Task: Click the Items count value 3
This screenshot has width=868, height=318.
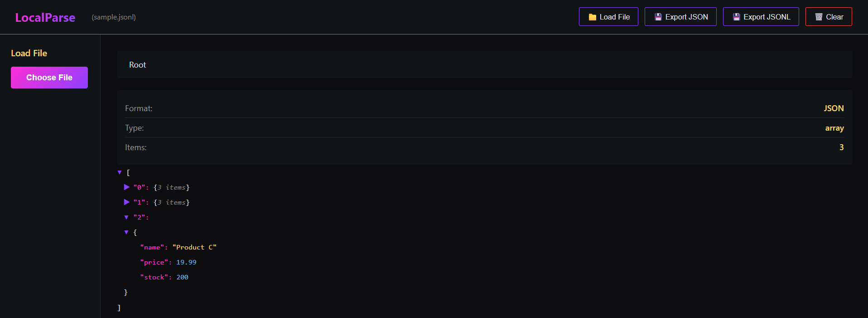Action: 841,147
